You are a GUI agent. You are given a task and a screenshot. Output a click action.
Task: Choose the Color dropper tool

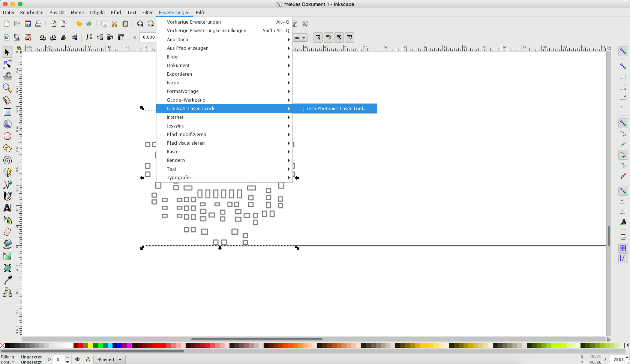[x=7, y=280]
